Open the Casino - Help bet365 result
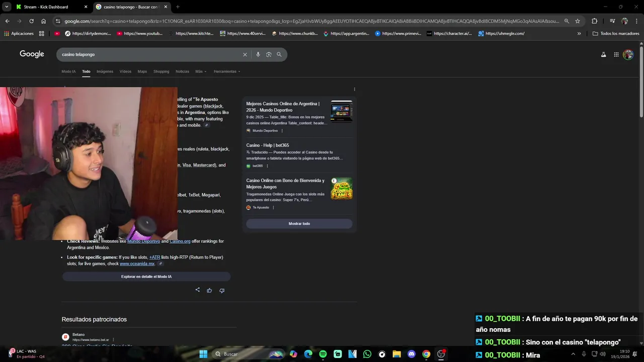Image resolution: width=644 pixels, height=362 pixels. click(x=268, y=145)
